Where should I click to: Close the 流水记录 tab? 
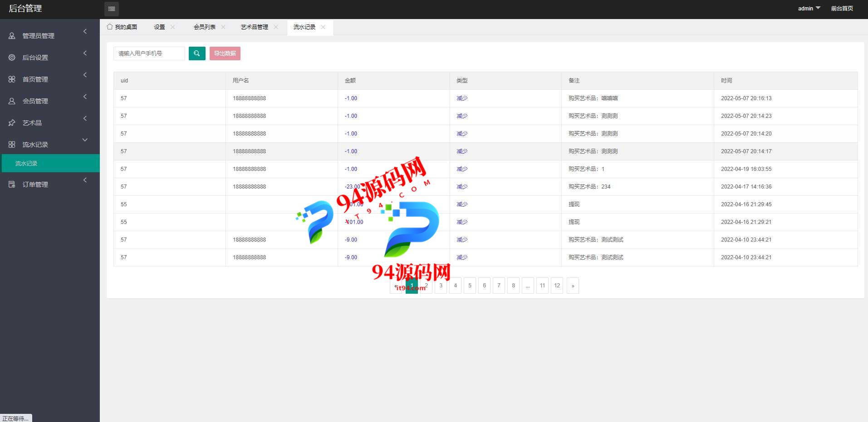(323, 27)
